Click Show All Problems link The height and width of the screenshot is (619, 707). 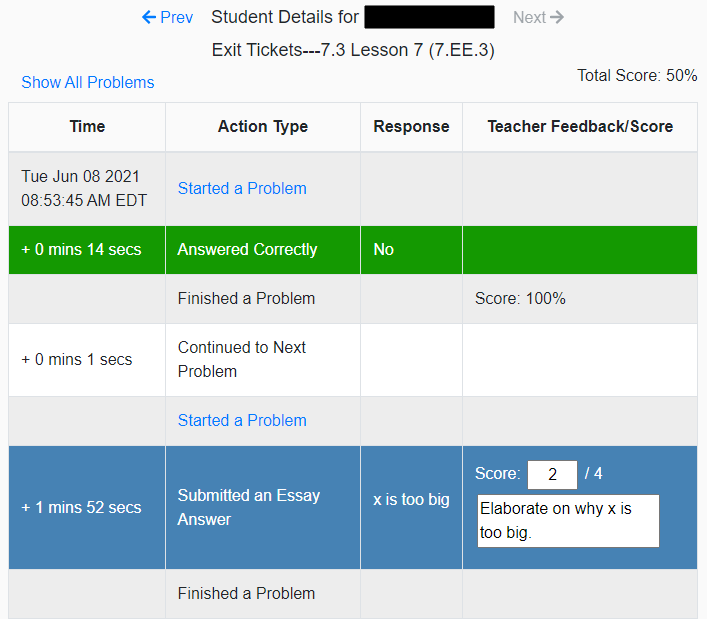click(88, 82)
